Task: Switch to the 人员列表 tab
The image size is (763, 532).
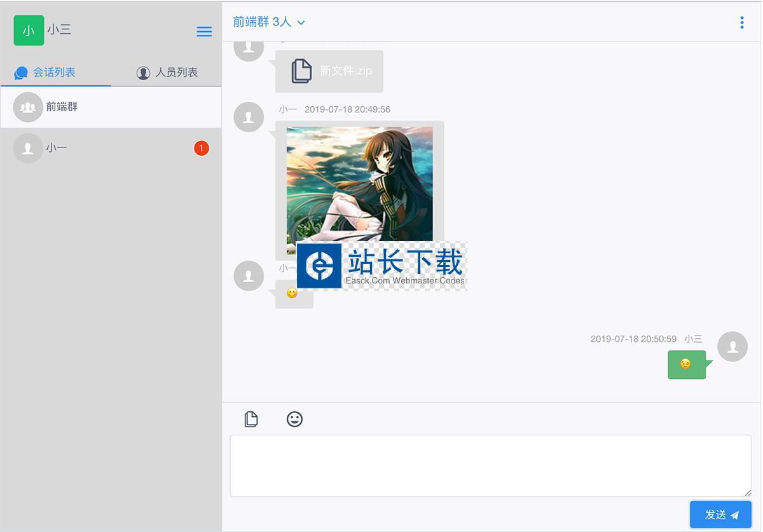Action: click(x=167, y=72)
